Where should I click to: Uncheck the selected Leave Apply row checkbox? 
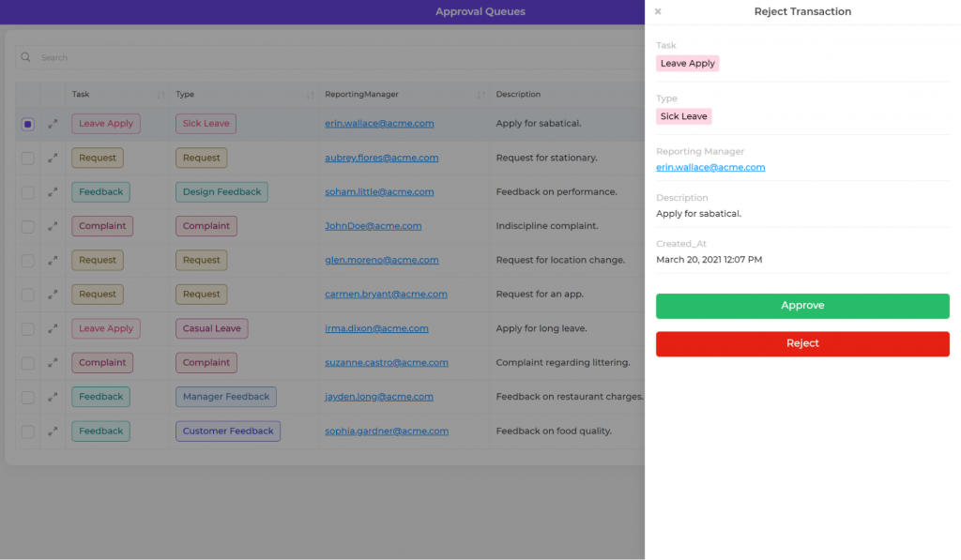[28, 123]
